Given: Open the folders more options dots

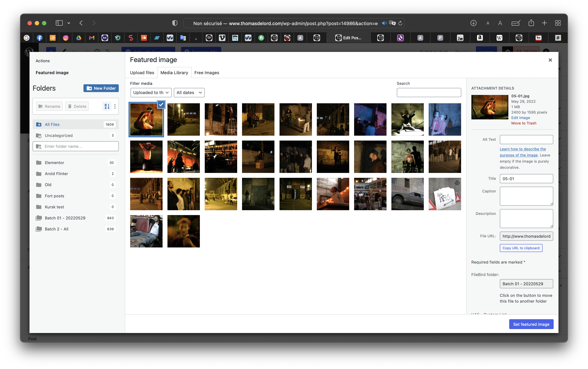Looking at the screenshot, I should tap(115, 106).
